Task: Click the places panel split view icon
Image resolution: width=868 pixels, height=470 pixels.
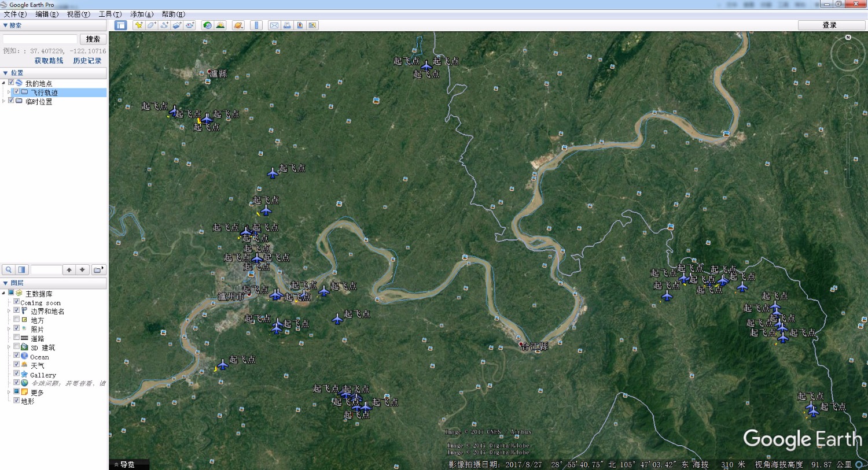Action: pos(22,270)
